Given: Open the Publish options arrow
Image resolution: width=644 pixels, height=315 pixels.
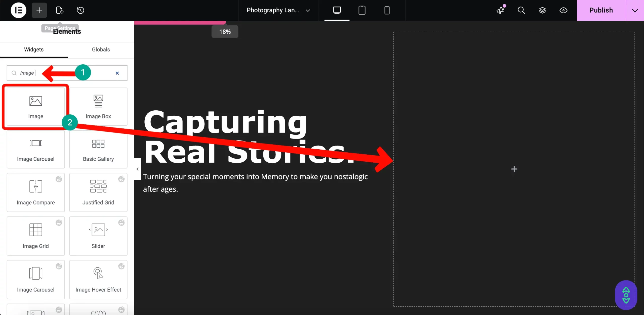Looking at the screenshot, I should tap(635, 10).
